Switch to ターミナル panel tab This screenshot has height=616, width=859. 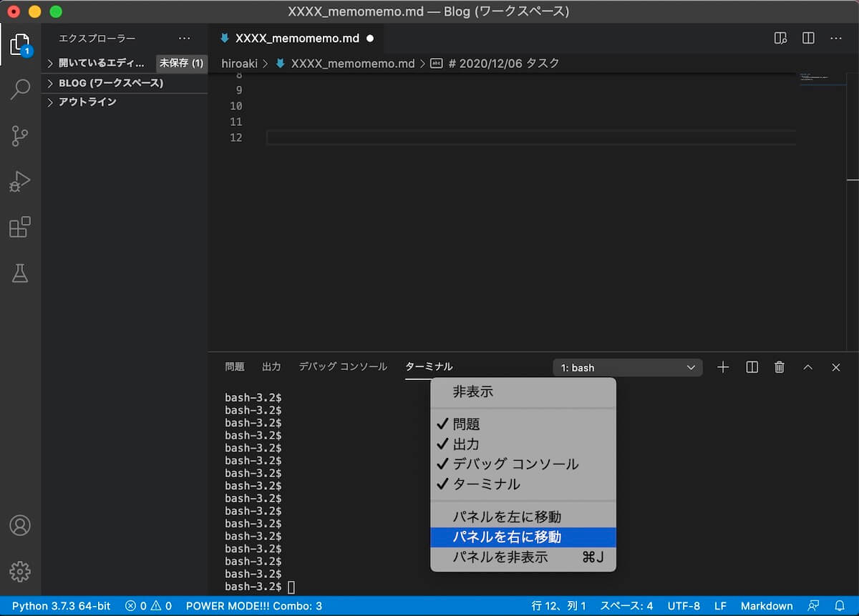(x=429, y=367)
